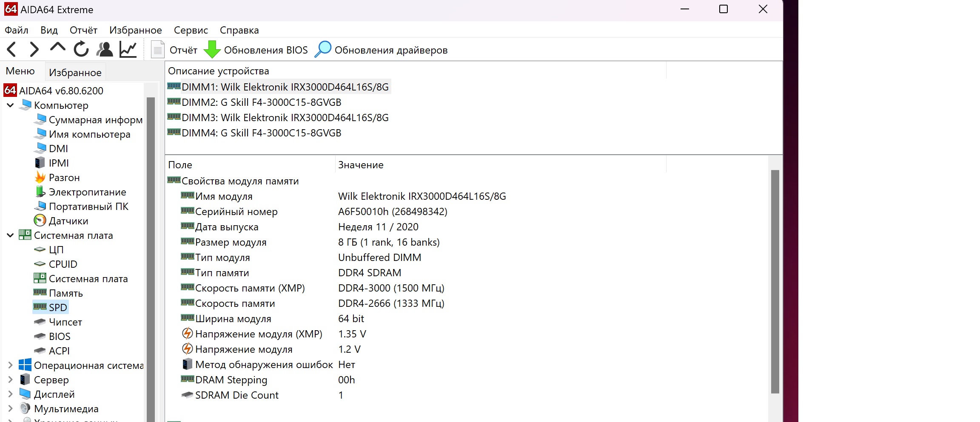Collapse the Системная плата parent tree node
Screen dimensions: 980x422
coord(10,235)
